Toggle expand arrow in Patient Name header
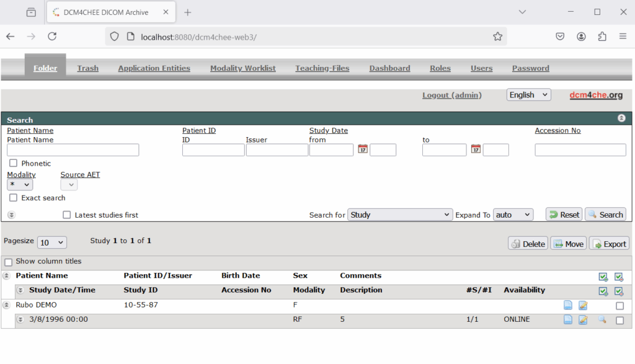The height and width of the screenshot is (364, 635). pos(6,276)
